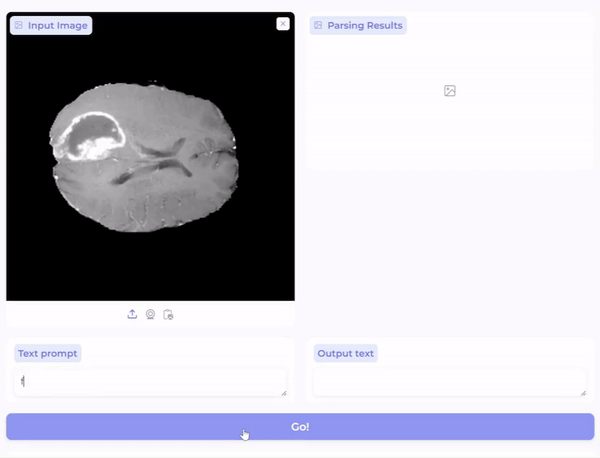Click the webcam capture icon

(150, 314)
